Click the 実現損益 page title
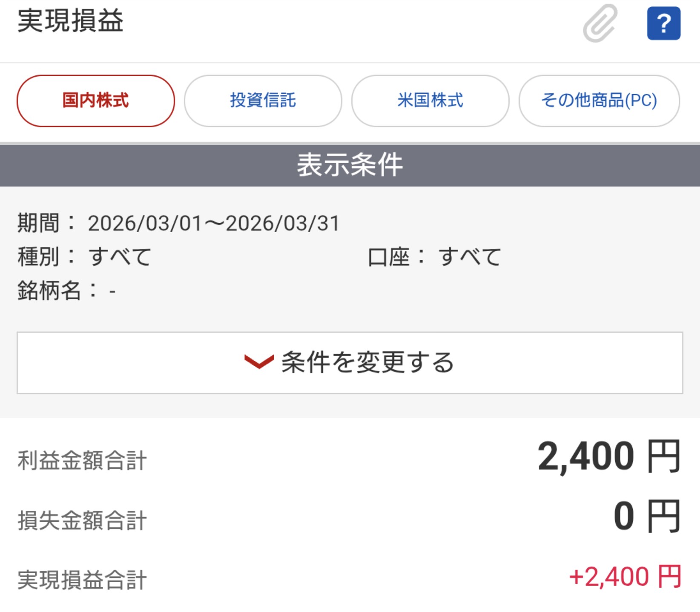The image size is (700, 612). coord(71,20)
